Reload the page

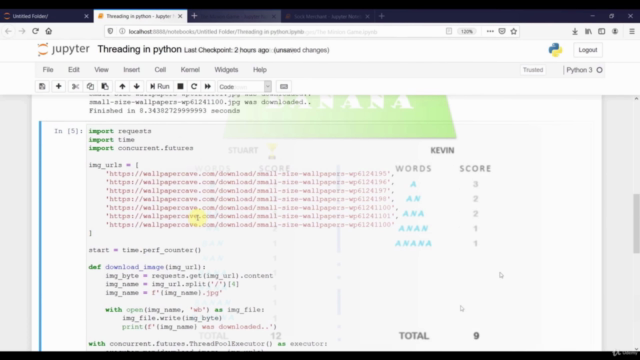[36, 31]
